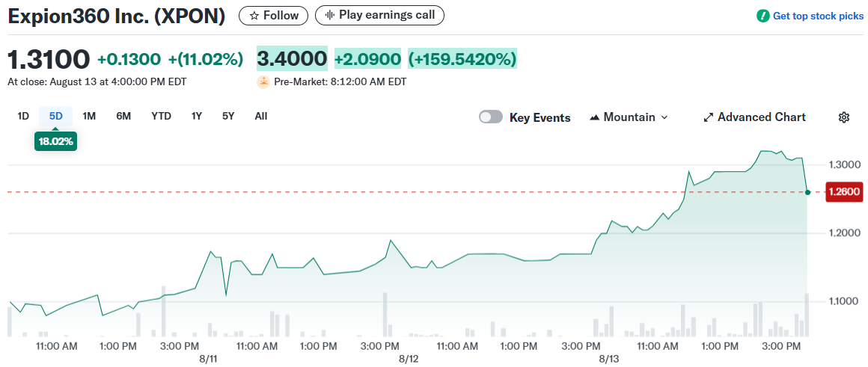
Task: Play the earnings call
Action: pos(379,16)
